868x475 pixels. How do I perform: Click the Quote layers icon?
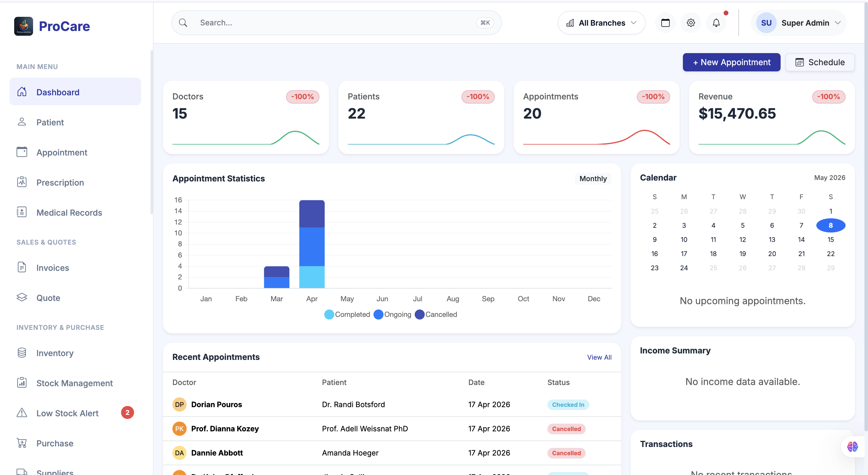[22, 297]
